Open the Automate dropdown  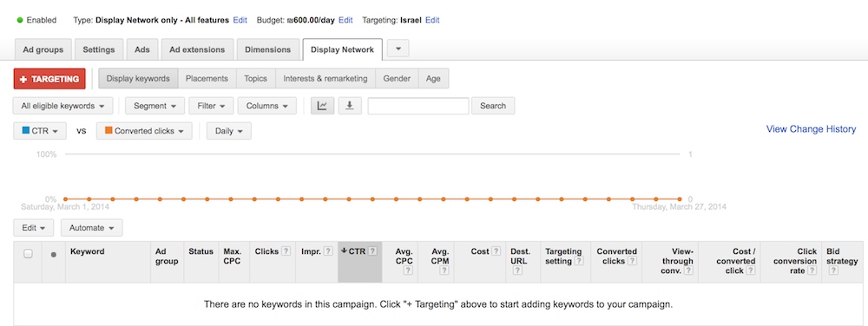tap(91, 228)
